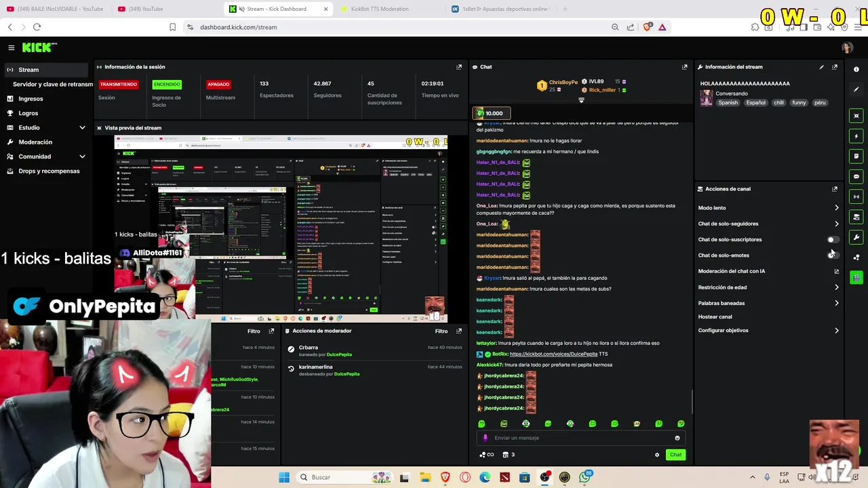Click the stream category thumbnail Conversando
Image resolution: width=868 pixels, height=488 pixels.
(706, 98)
